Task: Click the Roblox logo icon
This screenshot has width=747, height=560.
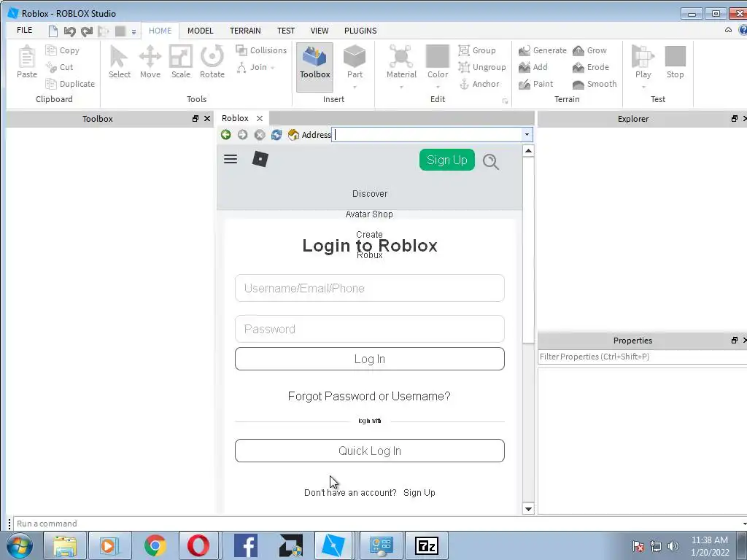Action: pos(260,159)
